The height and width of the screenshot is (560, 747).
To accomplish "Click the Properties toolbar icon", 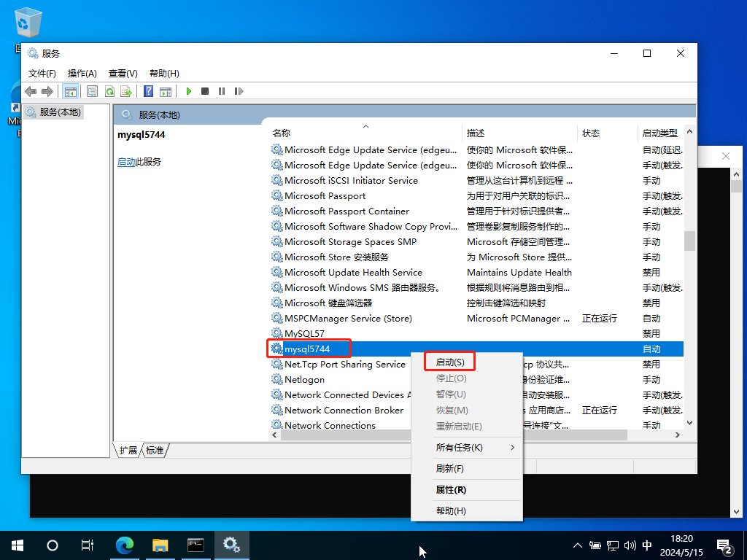I will click(92, 91).
